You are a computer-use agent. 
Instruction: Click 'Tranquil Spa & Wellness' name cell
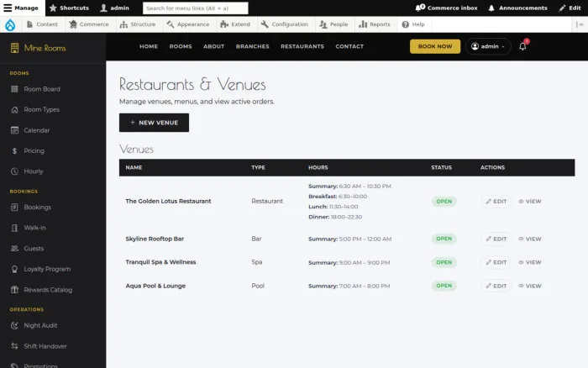(161, 262)
